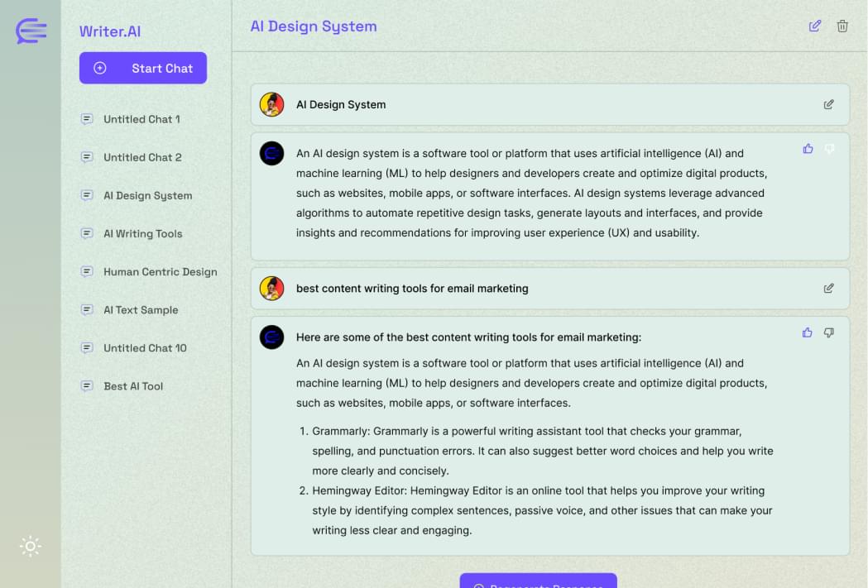Image resolution: width=868 pixels, height=588 pixels.
Task: Edit the 'best content writing tools' prompt
Action: point(828,289)
